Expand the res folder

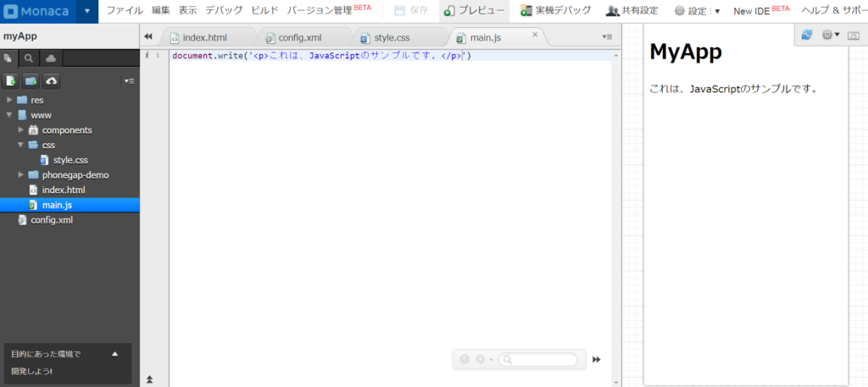[x=9, y=100]
